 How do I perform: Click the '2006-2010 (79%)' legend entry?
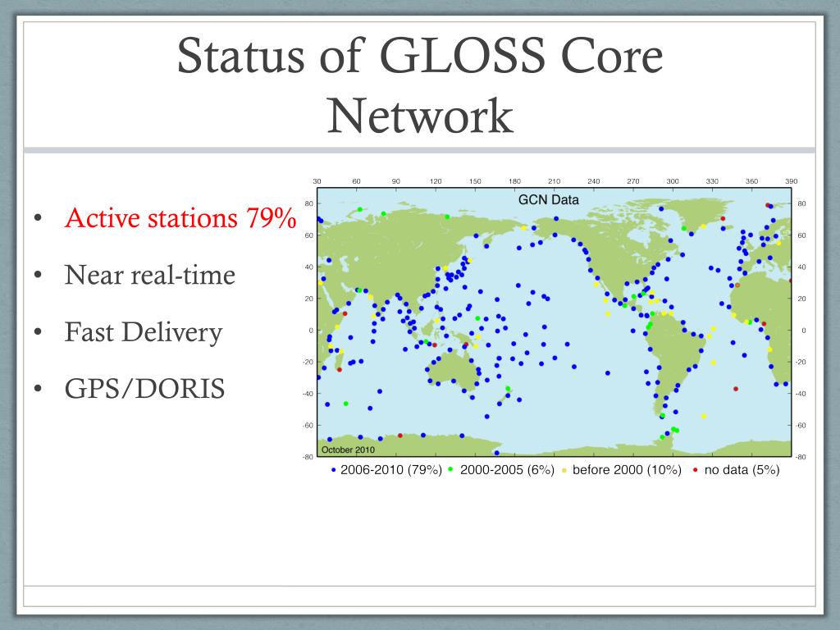point(391,470)
